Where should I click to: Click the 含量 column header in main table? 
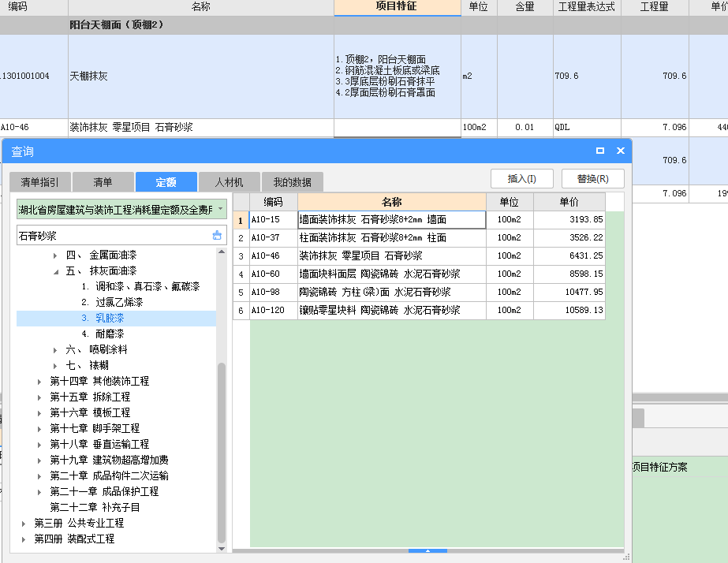(525, 6)
